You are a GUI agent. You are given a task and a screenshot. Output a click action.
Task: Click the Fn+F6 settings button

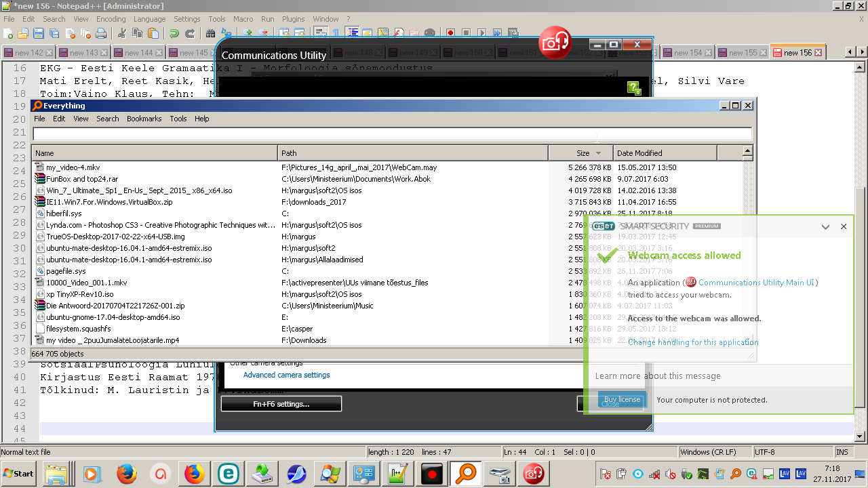(x=281, y=404)
